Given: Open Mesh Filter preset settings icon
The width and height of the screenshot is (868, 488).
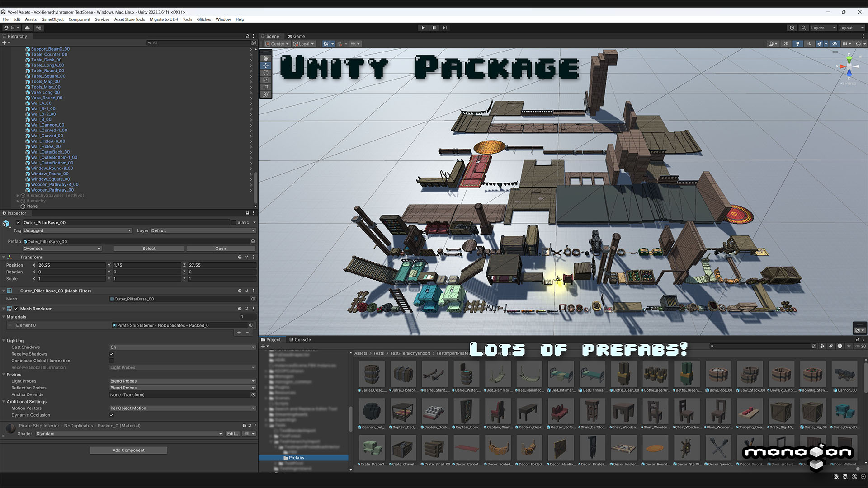Looking at the screenshot, I should pos(246,291).
